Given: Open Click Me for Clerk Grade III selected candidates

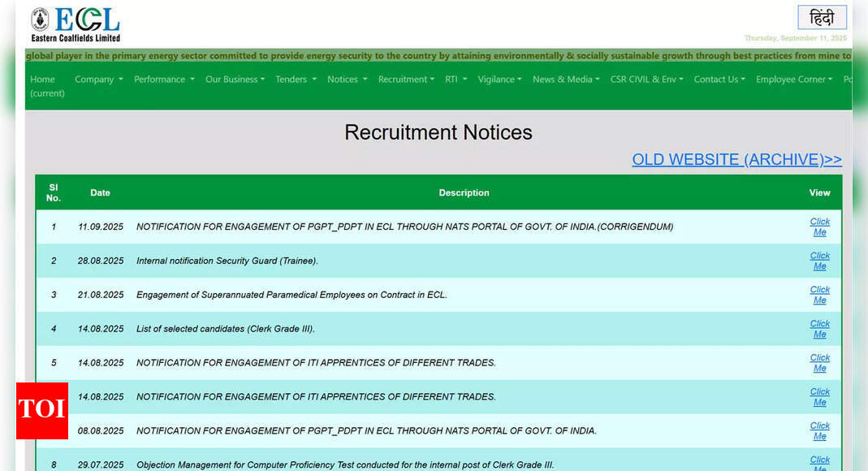Looking at the screenshot, I should coord(820,329).
